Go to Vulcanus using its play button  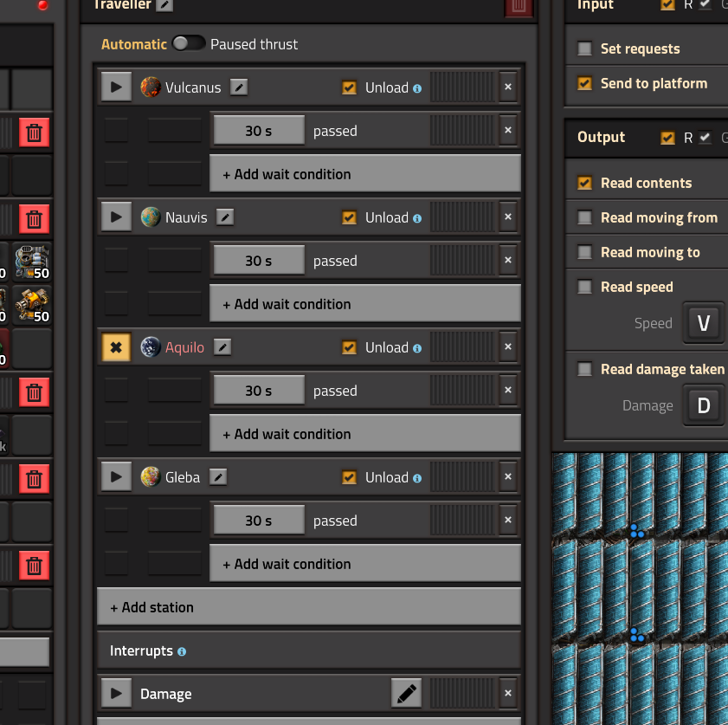click(116, 87)
